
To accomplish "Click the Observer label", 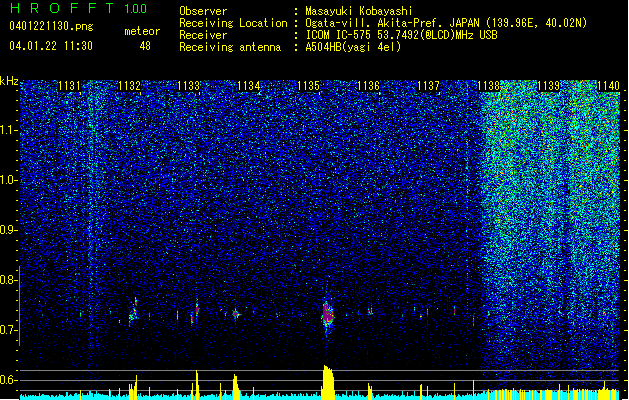I will coord(203,11).
